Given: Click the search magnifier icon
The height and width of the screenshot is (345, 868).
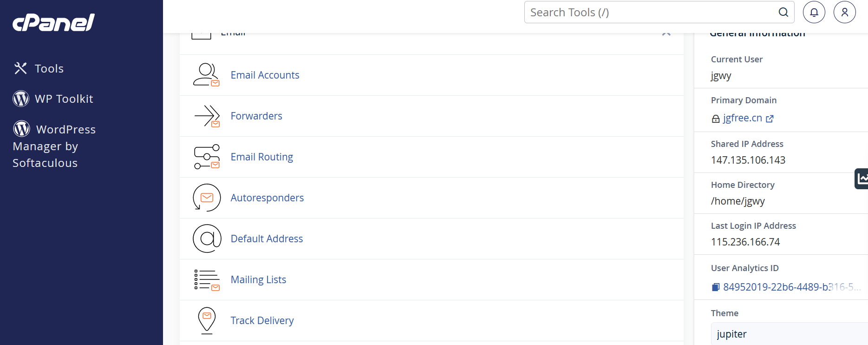Looking at the screenshot, I should click(x=783, y=13).
